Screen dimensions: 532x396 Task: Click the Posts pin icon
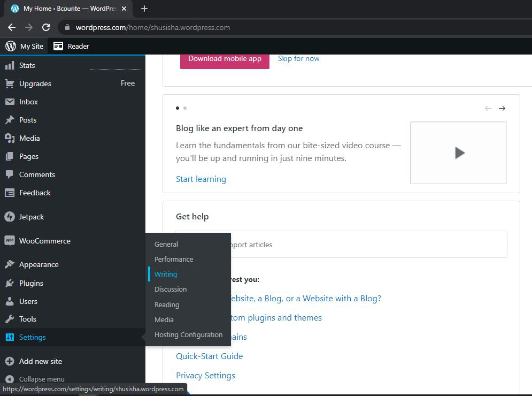click(x=10, y=120)
